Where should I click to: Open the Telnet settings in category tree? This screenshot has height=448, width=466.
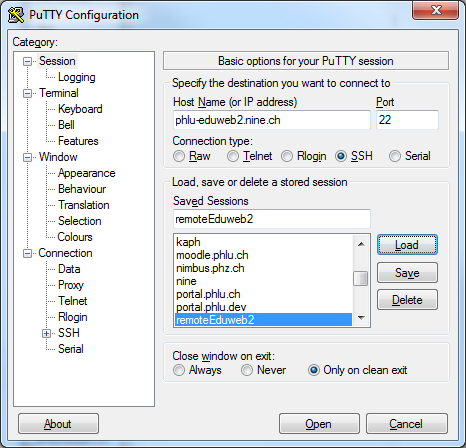coord(72,301)
